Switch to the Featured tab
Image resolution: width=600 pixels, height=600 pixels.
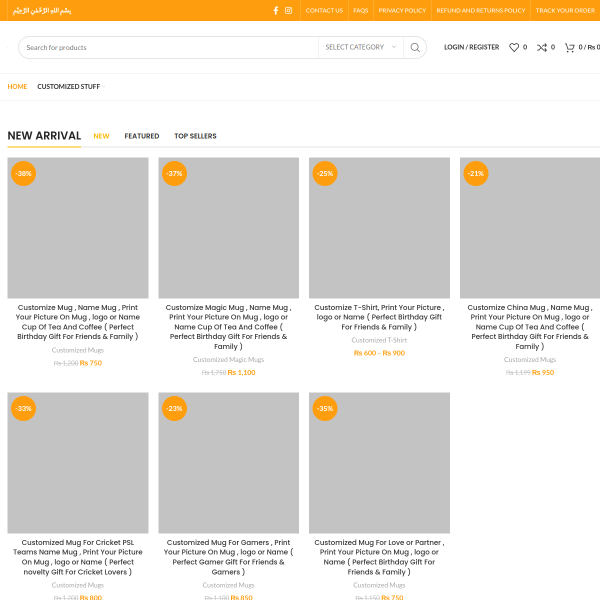pos(142,136)
